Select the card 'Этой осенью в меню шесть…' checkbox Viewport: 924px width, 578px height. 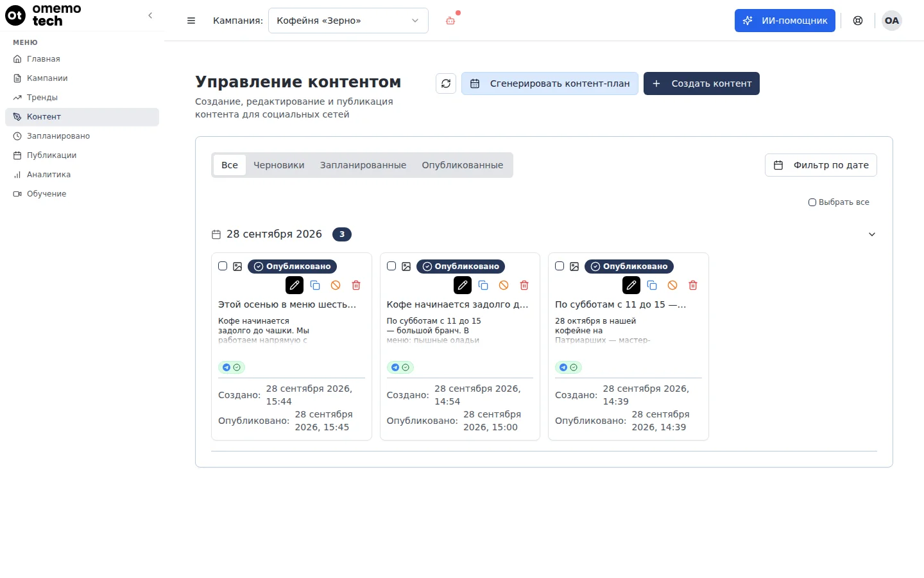[223, 266]
